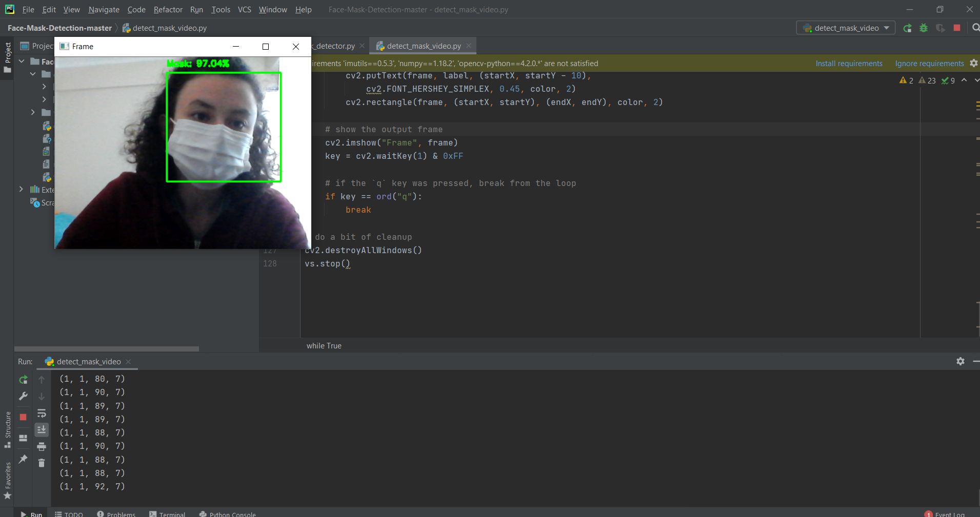Click the trash icon to clear console output
The image size is (980, 517).
[42, 463]
